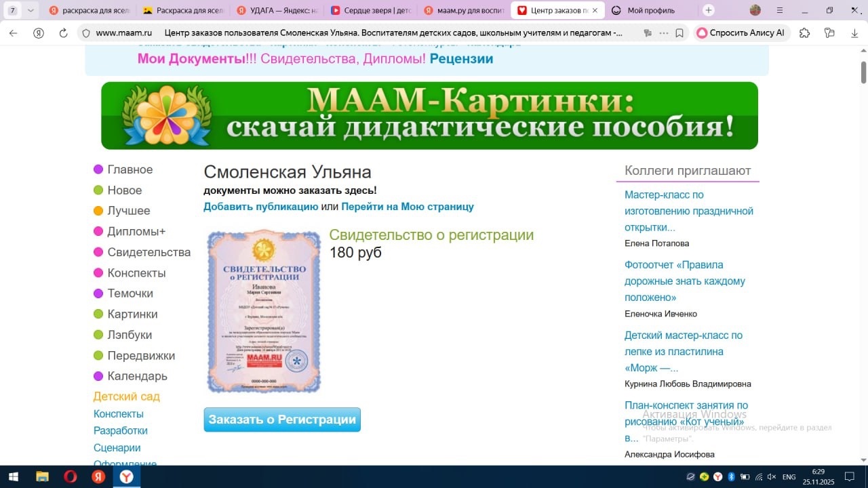
Task: Open page actions three-dots menu in address bar
Action: (663, 33)
